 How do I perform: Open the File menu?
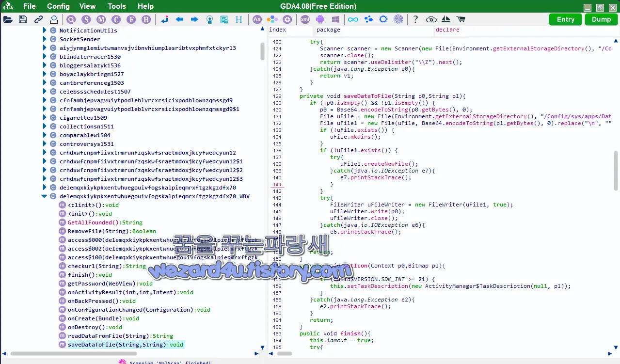[30, 6]
